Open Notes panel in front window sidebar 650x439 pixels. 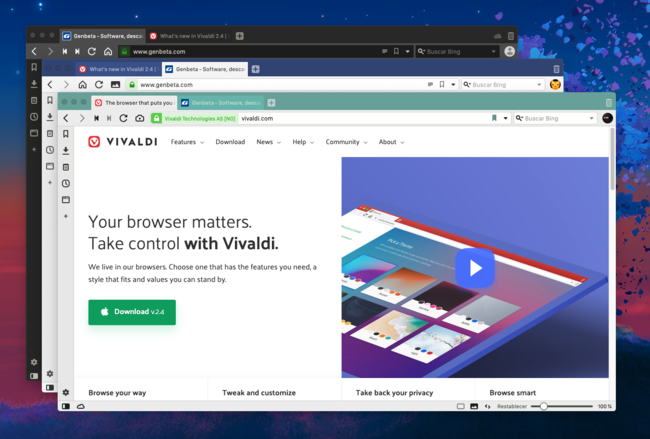coord(65,167)
